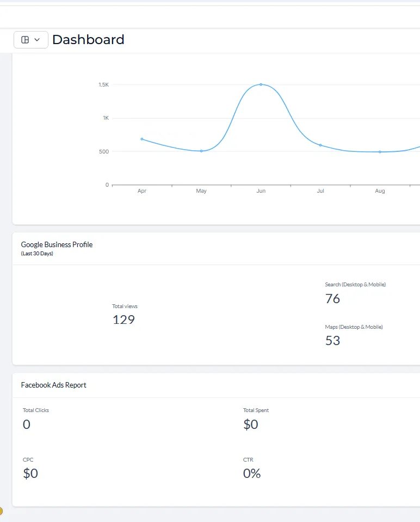Click the Search (Desktop & Mobile) value 76
Screen dimensions: 420x522
(x=332, y=298)
